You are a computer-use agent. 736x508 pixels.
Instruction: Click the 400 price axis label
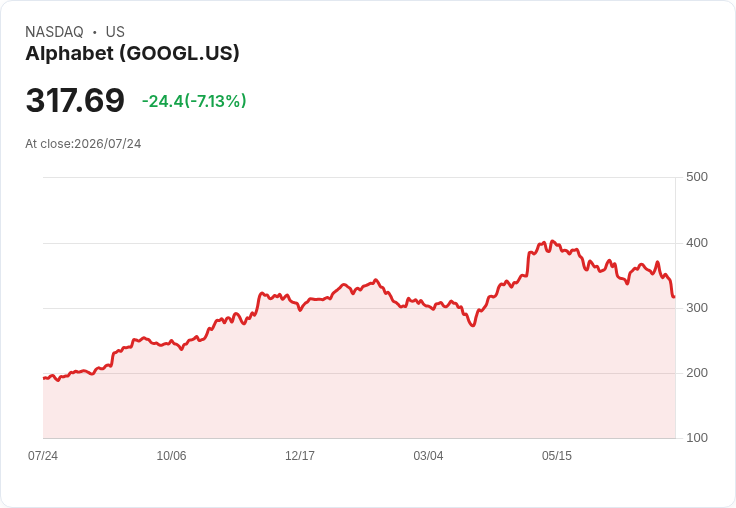pyautogui.click(x=697, y=243)
